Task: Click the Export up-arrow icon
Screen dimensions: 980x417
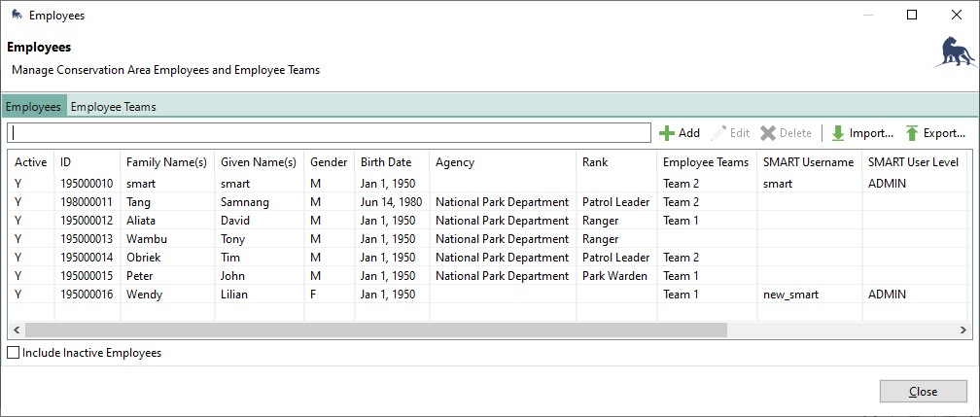Action: pyautogui.click(x=912, y=133)
